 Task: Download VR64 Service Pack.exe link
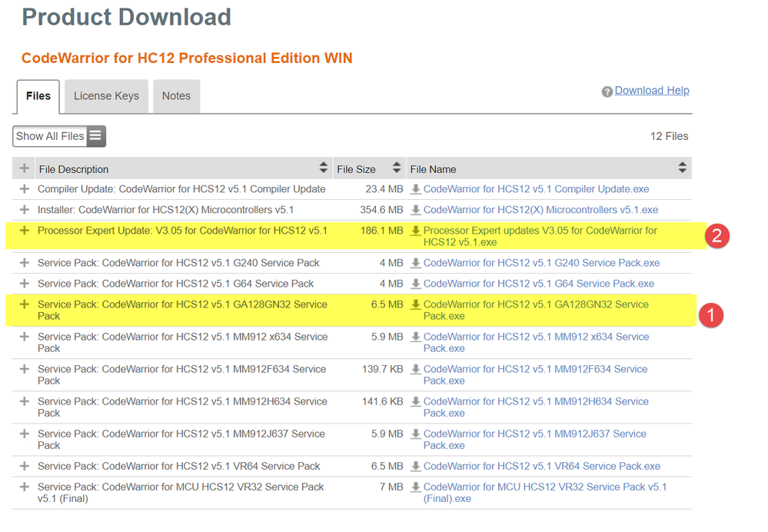pyautogui.click(x=542, y=466)
